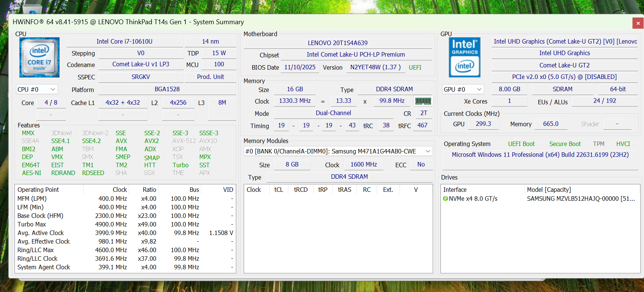Click the GPU 64-bit field
This screenshot has width=644, height=292.
(618, 89)
